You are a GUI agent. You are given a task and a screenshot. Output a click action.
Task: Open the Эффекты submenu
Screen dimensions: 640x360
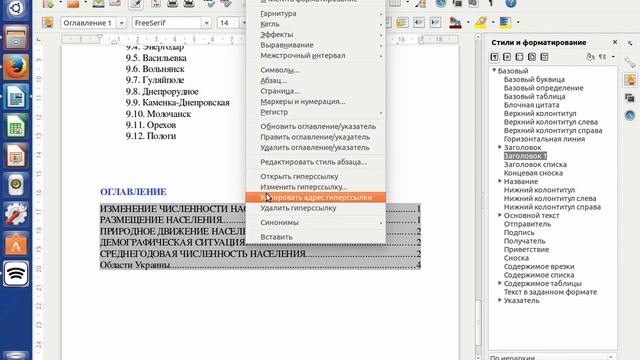(316, 35)
